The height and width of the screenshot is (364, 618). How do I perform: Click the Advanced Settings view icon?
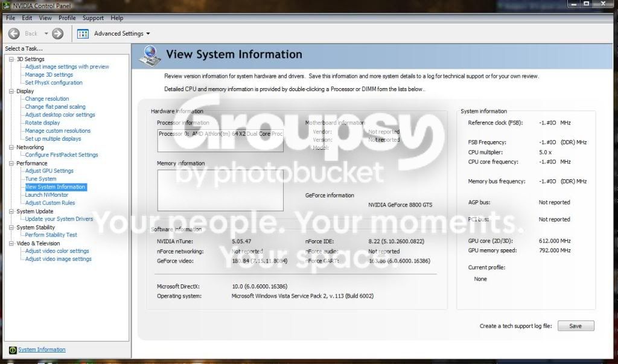[83, 34]
